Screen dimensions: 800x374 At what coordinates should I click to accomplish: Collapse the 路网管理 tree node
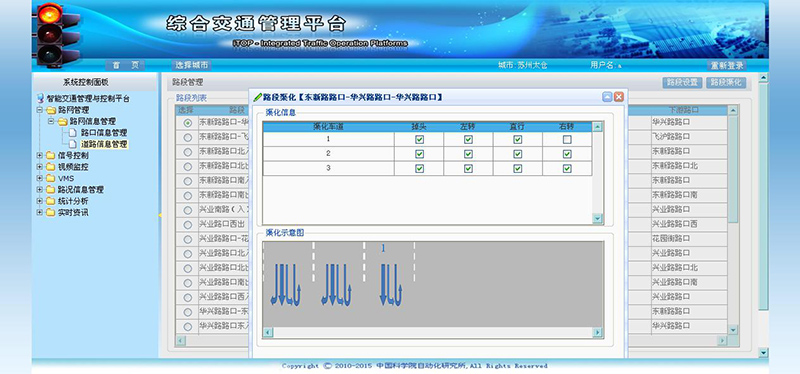click(40, 110)
